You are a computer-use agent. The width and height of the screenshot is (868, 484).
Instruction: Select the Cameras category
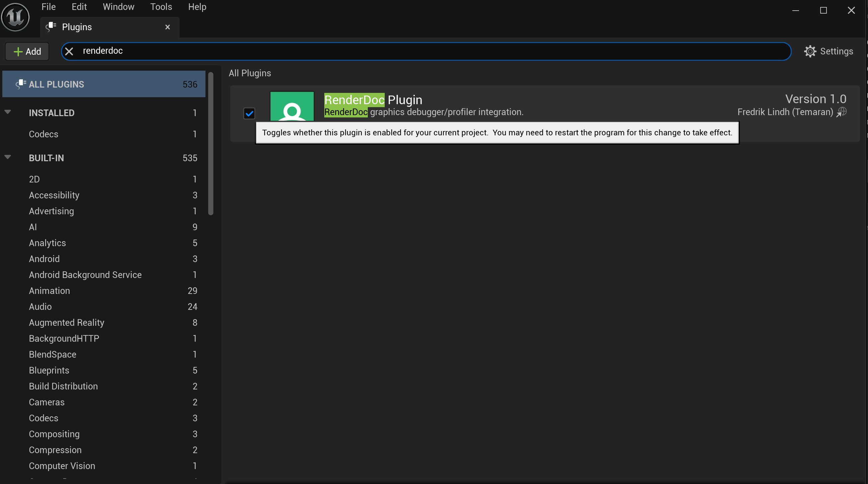[x=104, y=402]
